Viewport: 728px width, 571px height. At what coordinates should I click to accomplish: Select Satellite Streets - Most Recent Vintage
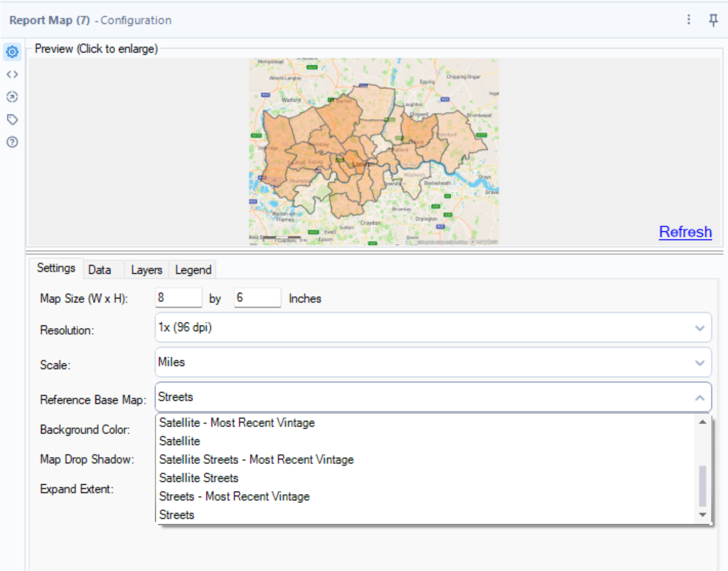(x=256, y=460)
